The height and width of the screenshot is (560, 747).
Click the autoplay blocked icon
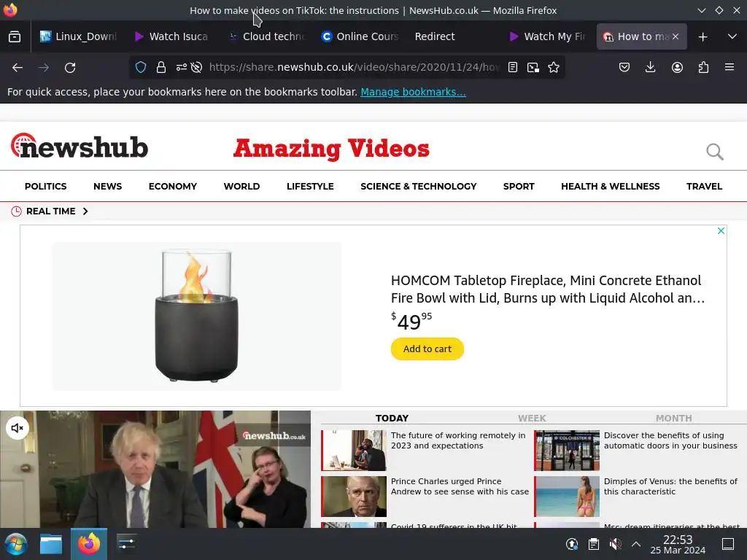click(x=196, y=68)
